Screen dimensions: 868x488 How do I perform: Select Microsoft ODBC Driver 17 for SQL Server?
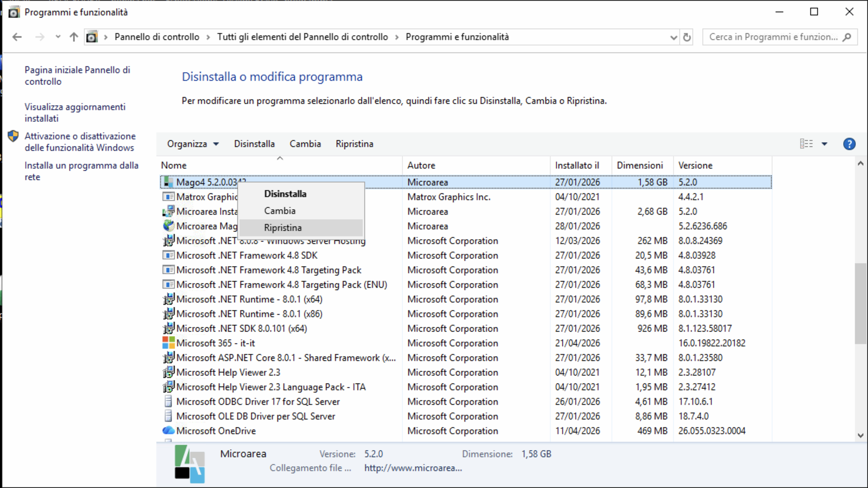258,402
